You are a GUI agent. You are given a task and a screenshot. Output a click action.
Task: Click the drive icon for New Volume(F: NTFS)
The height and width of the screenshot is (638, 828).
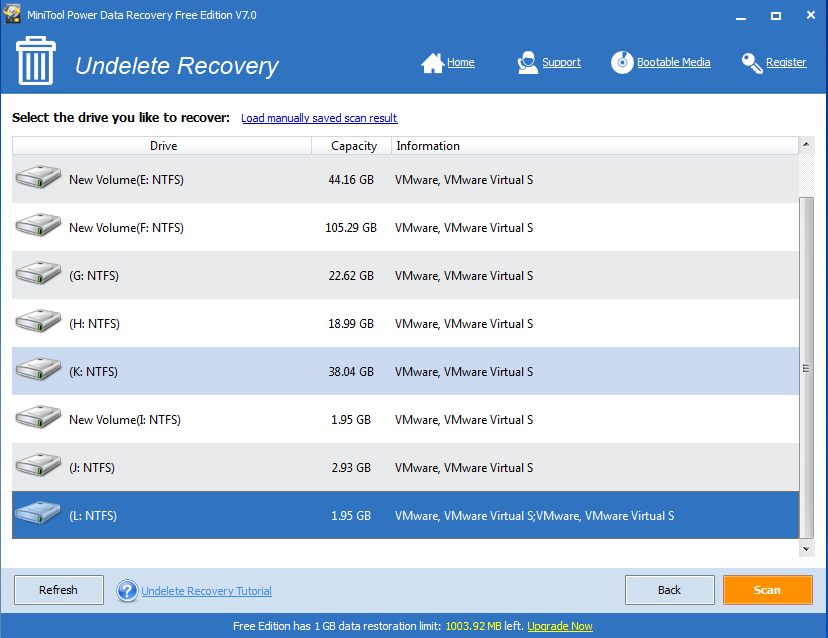tap(38, 225)
